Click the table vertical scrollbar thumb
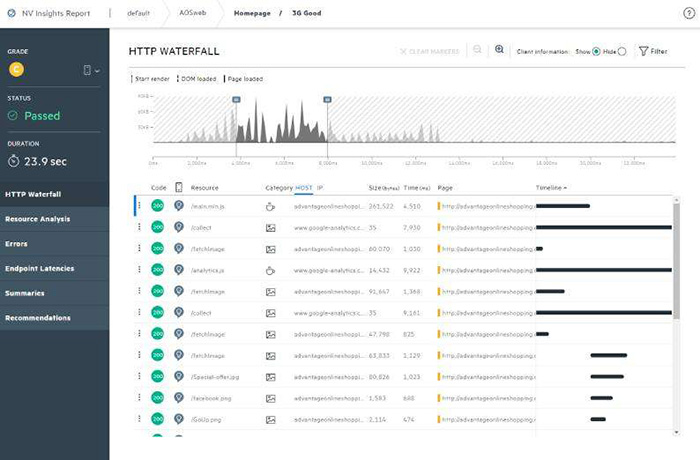Screen dimensions: 700x460 point(676,261)
